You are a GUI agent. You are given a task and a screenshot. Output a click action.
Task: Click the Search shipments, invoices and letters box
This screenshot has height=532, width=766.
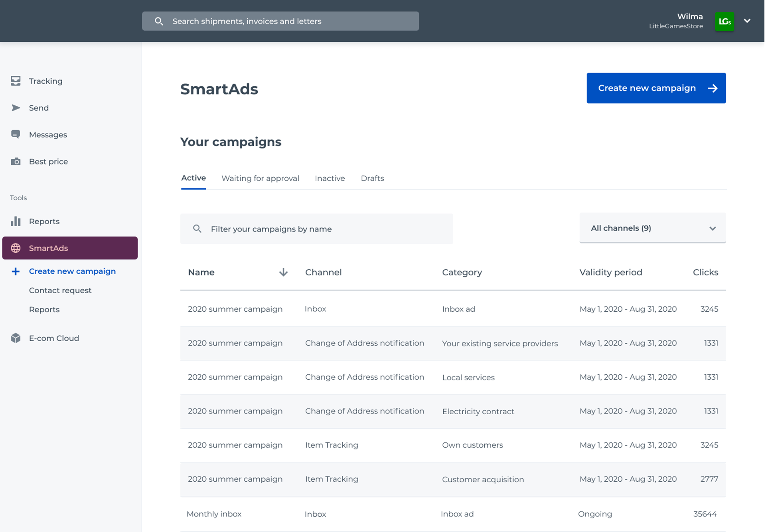click(x=280, y=21)
